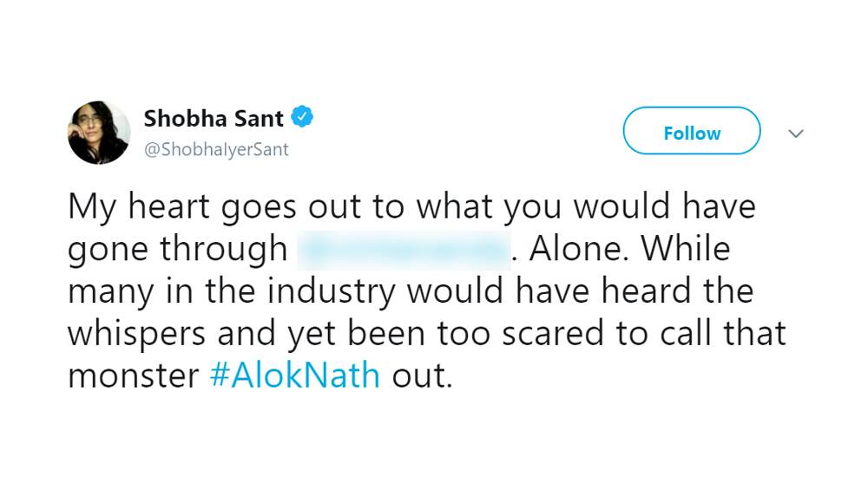The image size is (868, 490).
Task: Click the words 'gone through' in the tweet
Action: tap(177, 250)
